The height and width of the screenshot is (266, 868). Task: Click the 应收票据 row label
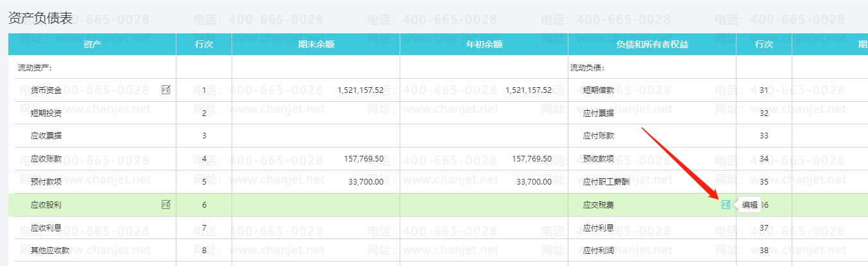point(46,136)
